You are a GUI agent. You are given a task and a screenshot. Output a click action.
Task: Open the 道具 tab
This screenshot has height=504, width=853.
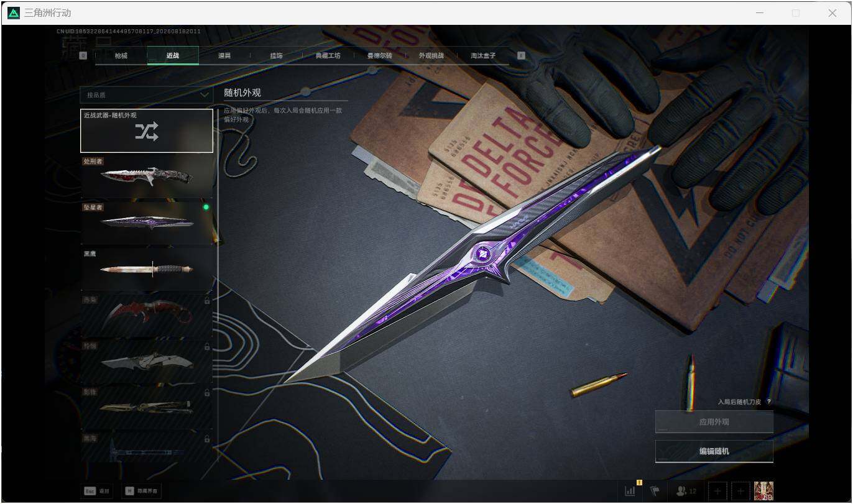pyautogui.click(x=224, y=55)
